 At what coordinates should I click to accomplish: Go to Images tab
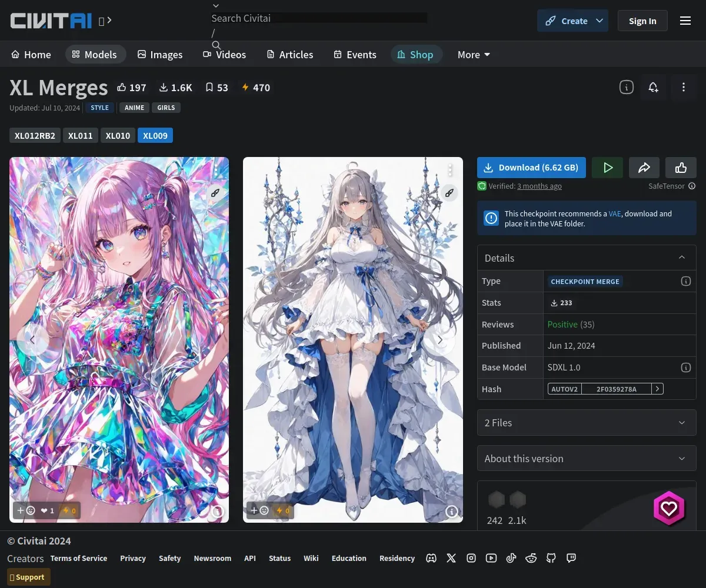[x=160, y=55]
